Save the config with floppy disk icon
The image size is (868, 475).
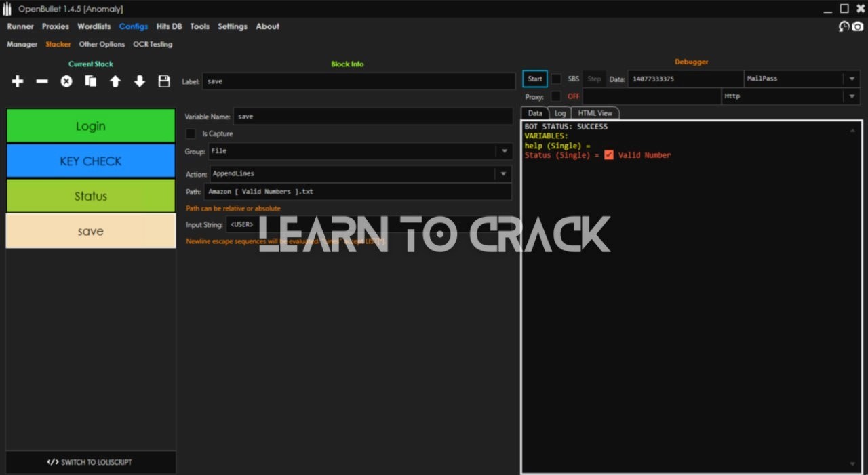tap(164, 81)
